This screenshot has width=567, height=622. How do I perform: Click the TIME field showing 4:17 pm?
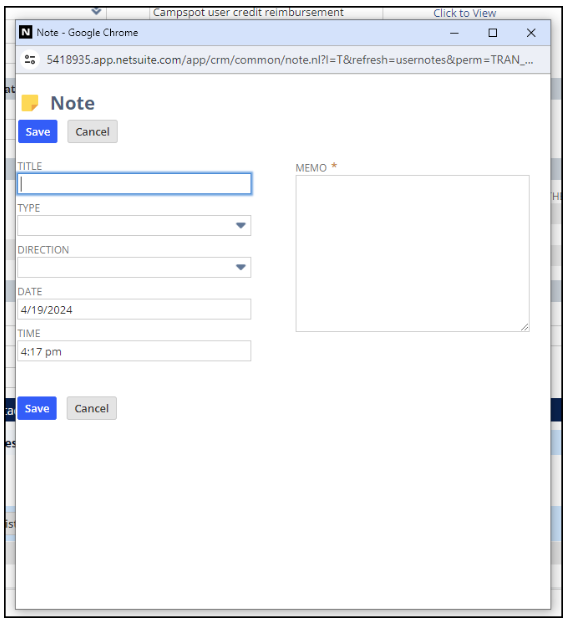point(134,351)
